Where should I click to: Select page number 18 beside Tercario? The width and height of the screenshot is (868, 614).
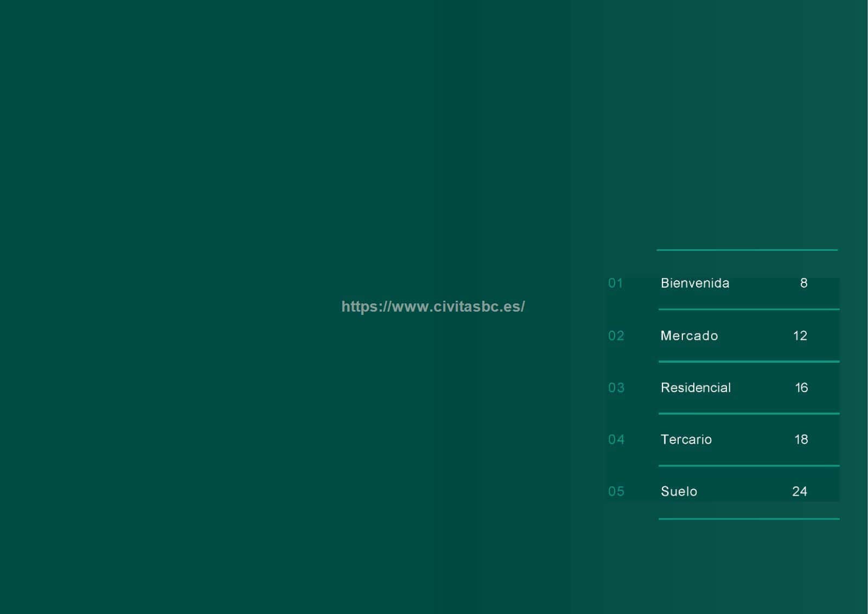tap(801, 440)
